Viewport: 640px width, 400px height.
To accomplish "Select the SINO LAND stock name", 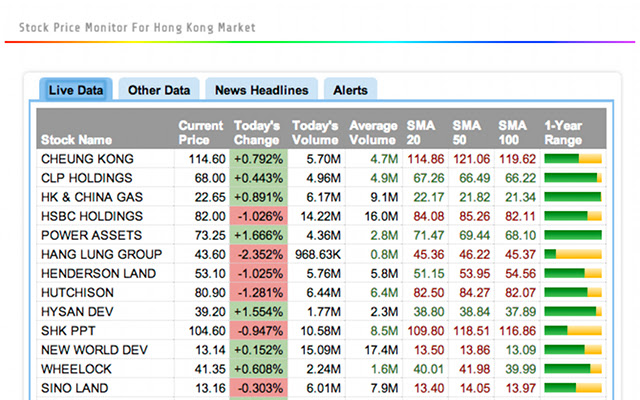I will click(74, 388).
